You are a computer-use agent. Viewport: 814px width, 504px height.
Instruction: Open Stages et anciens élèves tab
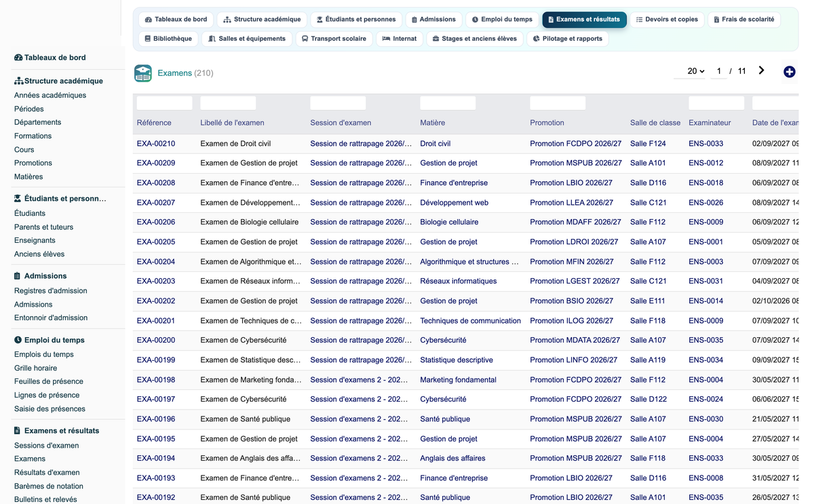[x=475, y=39]
